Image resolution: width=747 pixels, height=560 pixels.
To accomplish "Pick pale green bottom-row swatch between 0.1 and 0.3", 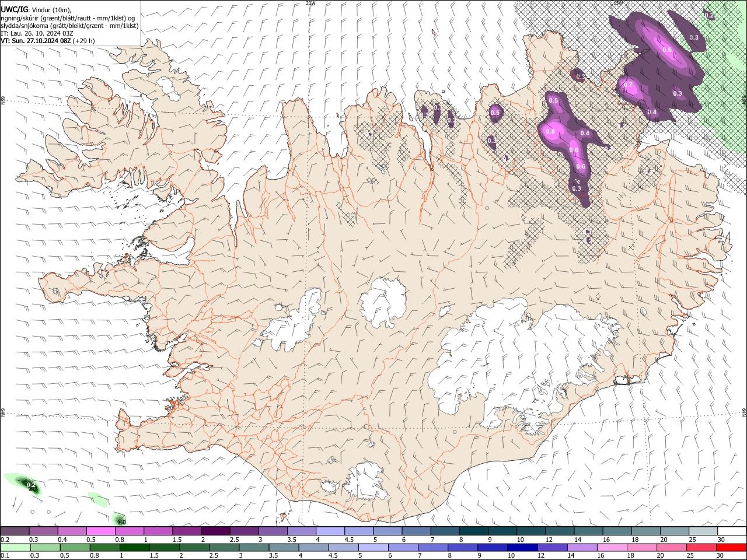I will point(15,548).
